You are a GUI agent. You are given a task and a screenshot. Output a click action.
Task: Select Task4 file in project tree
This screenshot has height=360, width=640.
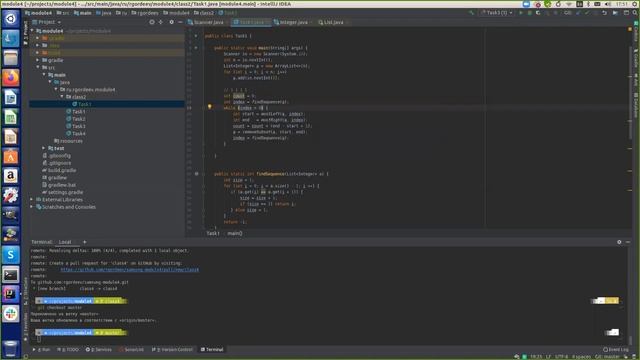[79, 133]
